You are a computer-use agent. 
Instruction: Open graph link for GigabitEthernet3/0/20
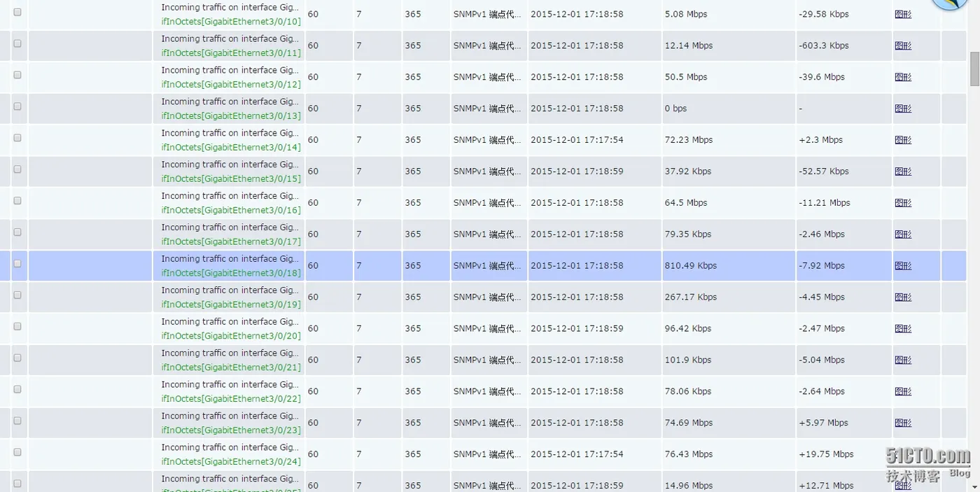[903, 329]
